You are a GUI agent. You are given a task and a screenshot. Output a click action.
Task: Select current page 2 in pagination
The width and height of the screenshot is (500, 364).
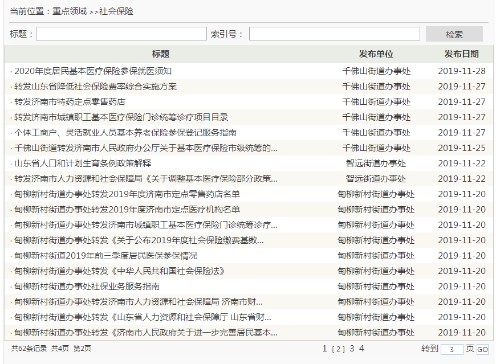tap(338, 349)
